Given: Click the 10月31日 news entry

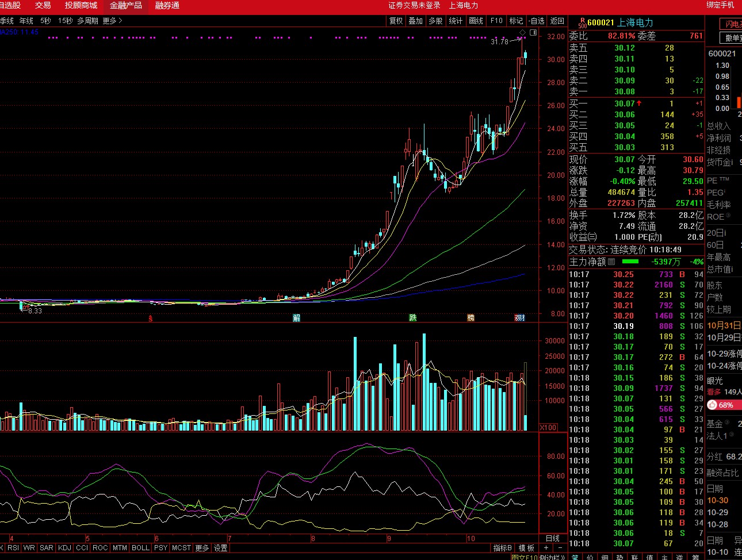Looking at the screenshot, I should click(724, 325).
